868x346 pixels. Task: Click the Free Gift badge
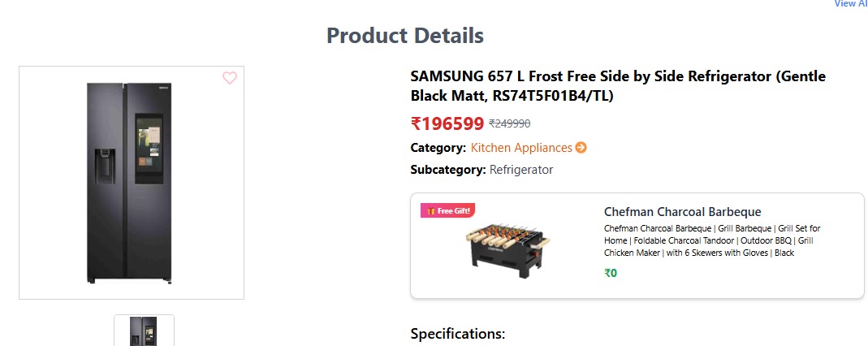[x=447, y=211]
